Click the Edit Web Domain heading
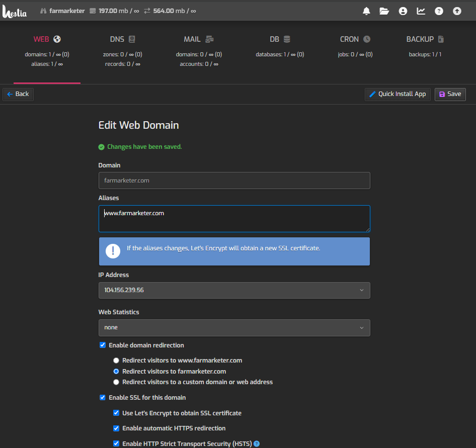Screen dimensions: 476x448 (139, 125)
